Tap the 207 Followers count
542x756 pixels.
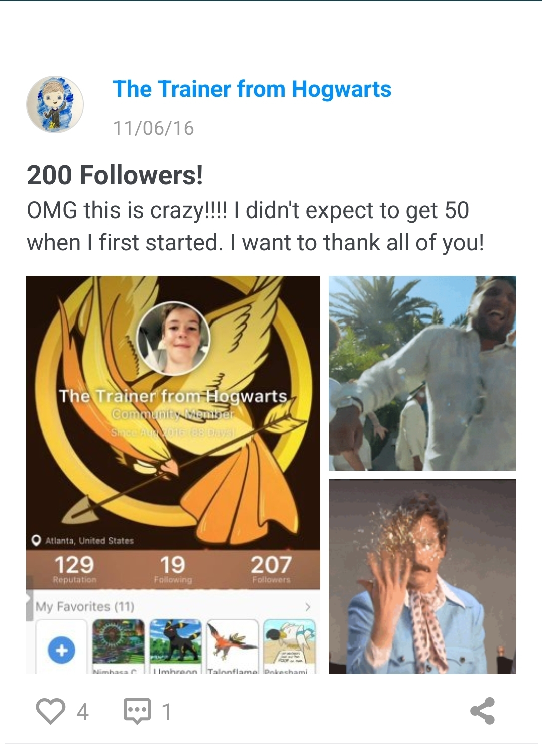pyautogui.click(x=271, y=569)
